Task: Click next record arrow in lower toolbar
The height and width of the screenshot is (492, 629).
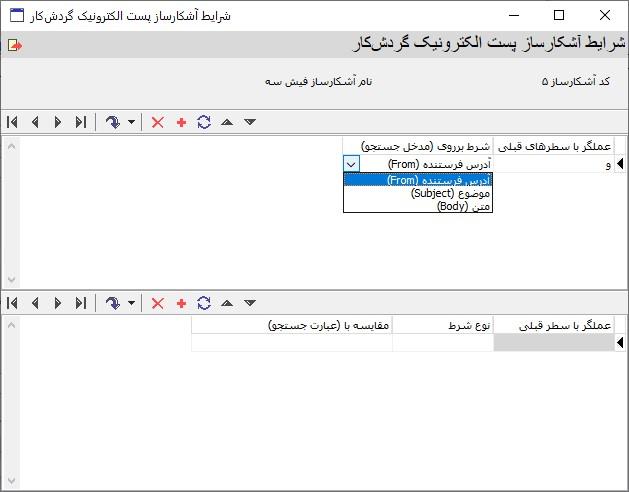Action: coord(58,303)
